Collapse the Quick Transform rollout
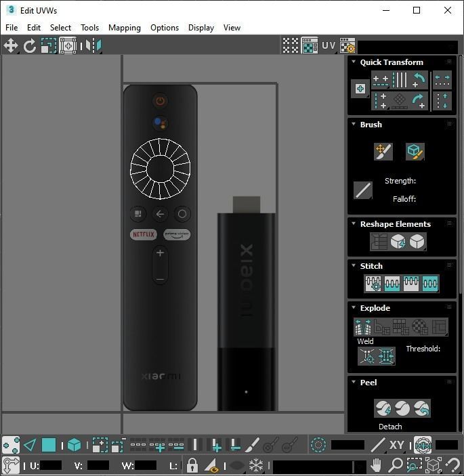 click(354, 62)
